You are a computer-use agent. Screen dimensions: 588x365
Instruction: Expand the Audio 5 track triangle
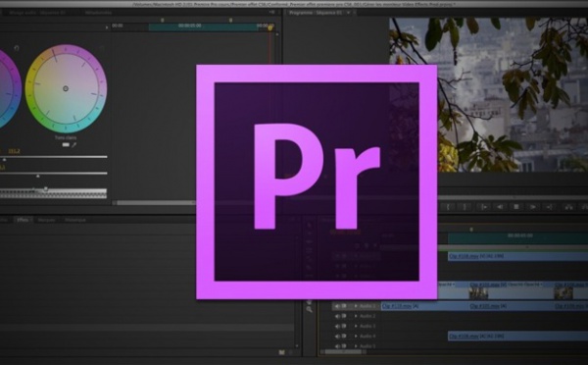[356, 345]
